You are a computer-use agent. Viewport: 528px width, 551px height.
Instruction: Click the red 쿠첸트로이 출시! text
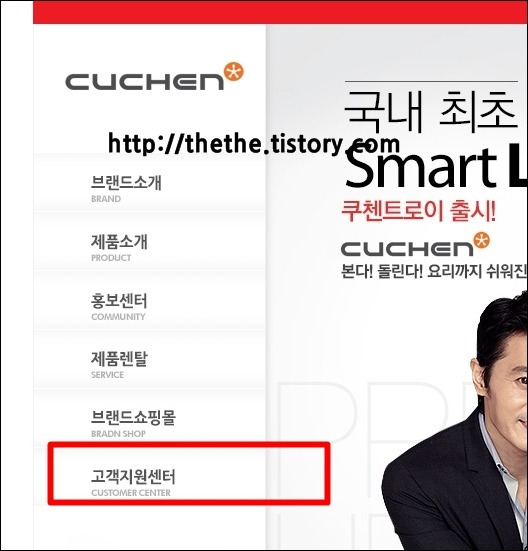(x=418, y=211)
